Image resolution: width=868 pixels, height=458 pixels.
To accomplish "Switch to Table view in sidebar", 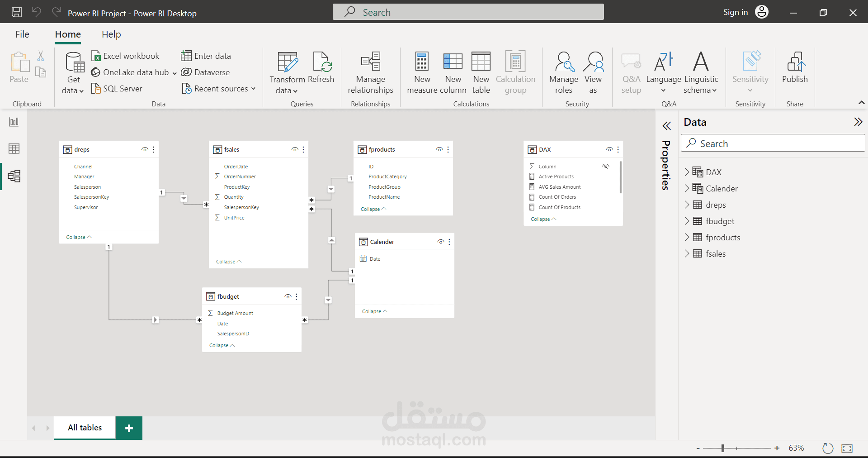I will coord(14,148).
